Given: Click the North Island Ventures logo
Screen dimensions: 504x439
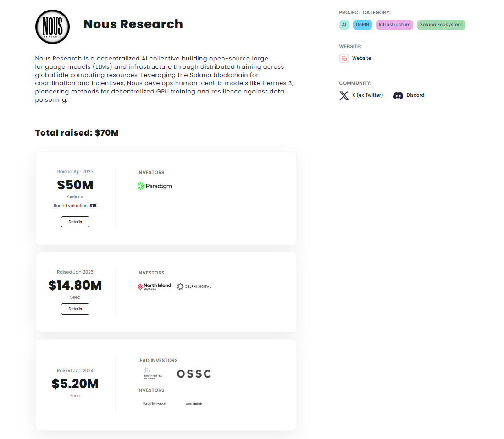Looking at the screenshot, I should click(x=155, y=286).
